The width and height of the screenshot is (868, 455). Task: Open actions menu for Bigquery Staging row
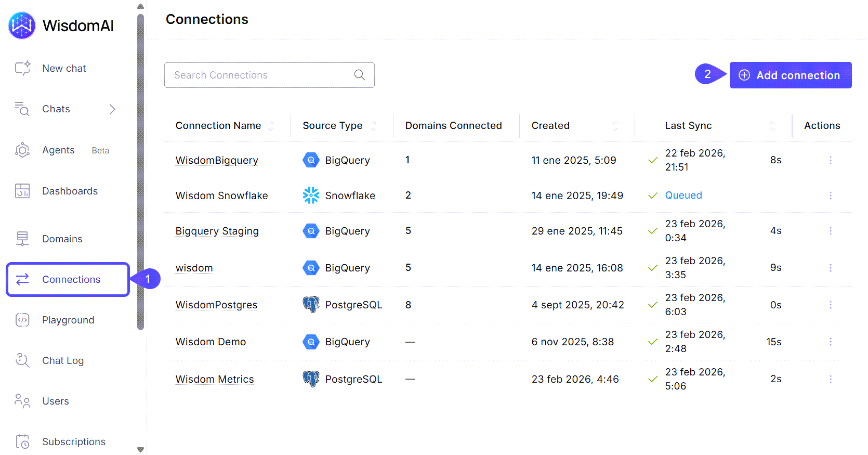click(x=830, y=231)
